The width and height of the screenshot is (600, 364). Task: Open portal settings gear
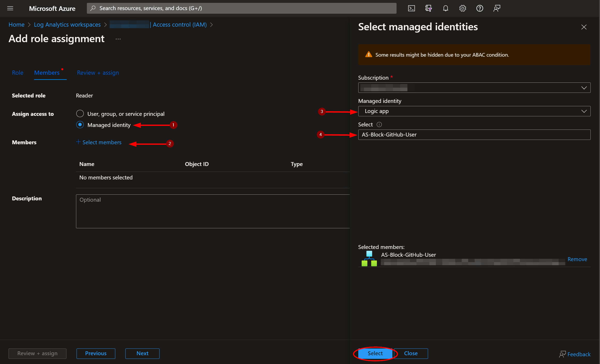[462, 8]
